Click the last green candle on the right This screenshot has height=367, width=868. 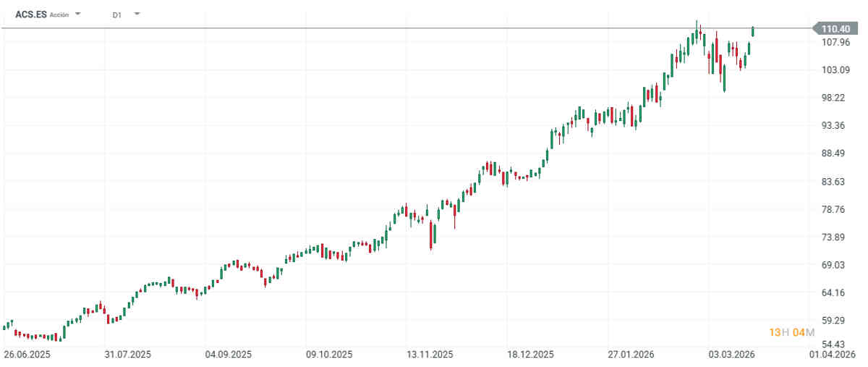(753, 31)
